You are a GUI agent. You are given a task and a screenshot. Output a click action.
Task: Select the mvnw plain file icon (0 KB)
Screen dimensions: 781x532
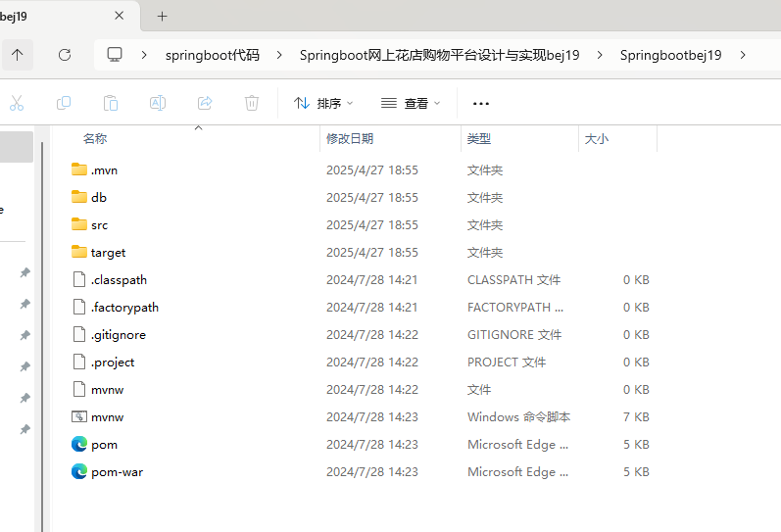[x=79, y=389]
